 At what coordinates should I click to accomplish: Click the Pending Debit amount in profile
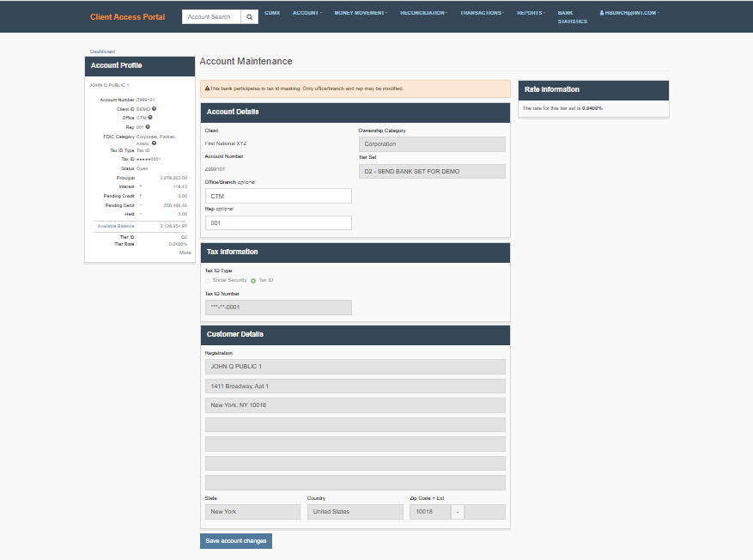tap(175, 205)
